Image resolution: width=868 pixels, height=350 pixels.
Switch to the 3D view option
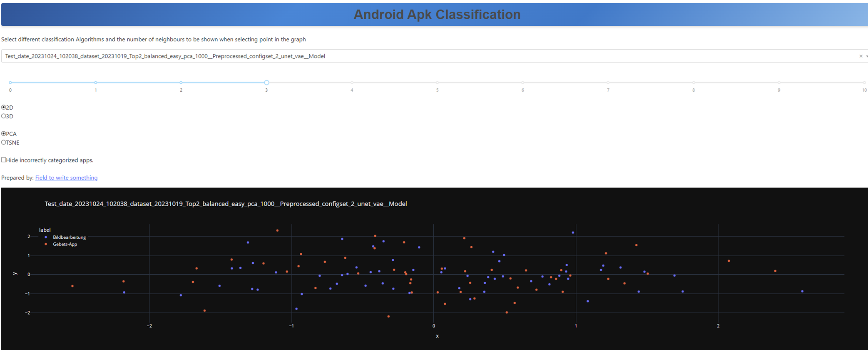4,116
